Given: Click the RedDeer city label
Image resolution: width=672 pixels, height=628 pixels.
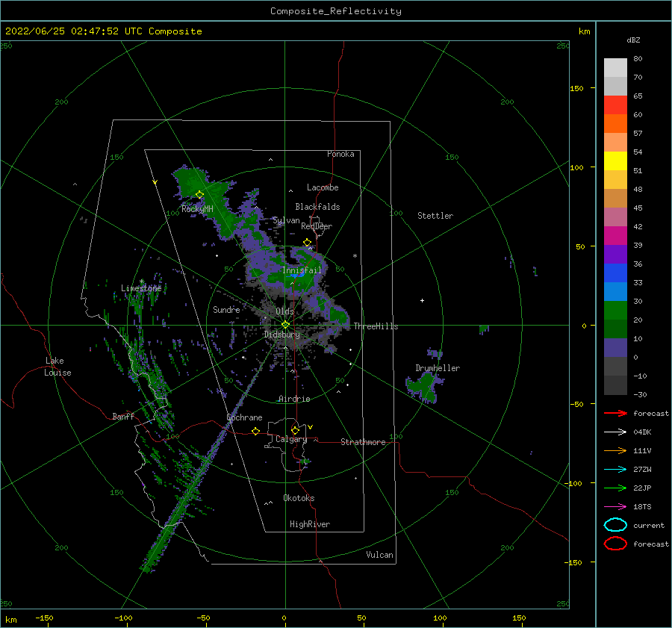Looking at the screenshot, I should pyautogui.click(x=317, y=226).
